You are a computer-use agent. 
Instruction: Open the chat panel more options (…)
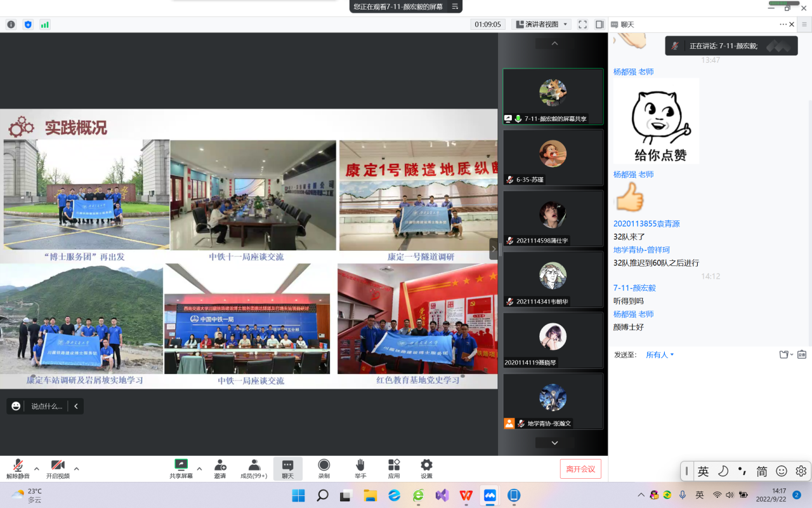pyautogui.click(x=783, y=24)
